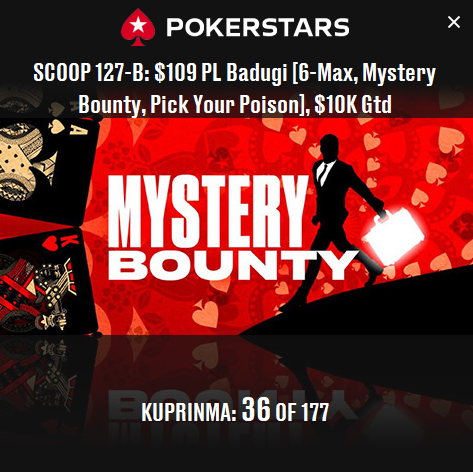
Task: Click the heart symbol on the King card
Action: point(51,243)
